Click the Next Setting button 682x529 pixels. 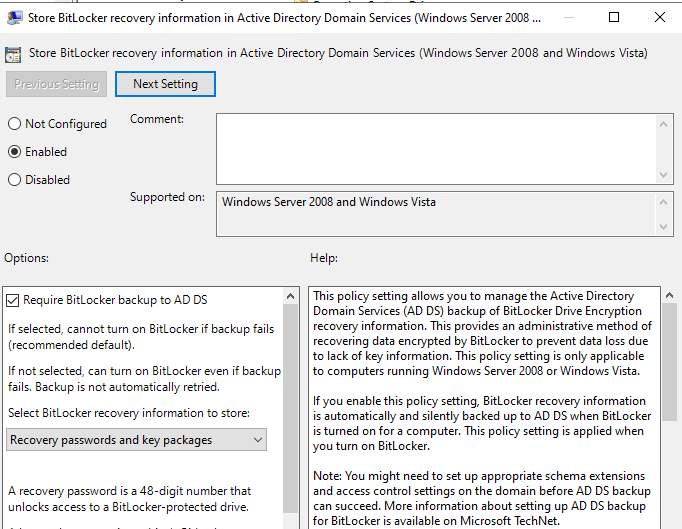point(165,84)
